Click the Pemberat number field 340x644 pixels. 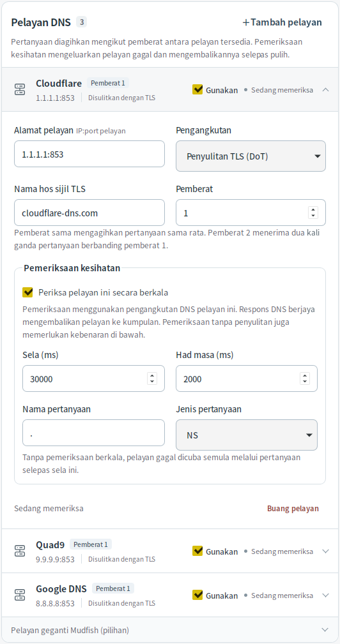(x=251, y=213)
